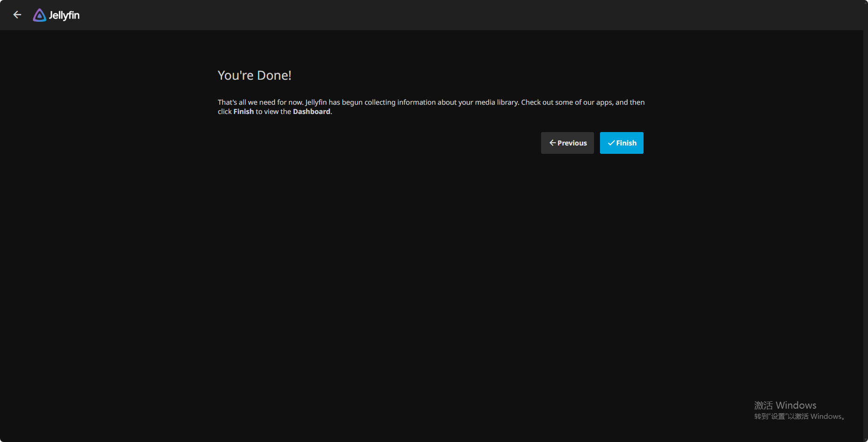Click the "Check out some of our apps" text
Screen dimensions: 868x442
click(x=567, y=102)
